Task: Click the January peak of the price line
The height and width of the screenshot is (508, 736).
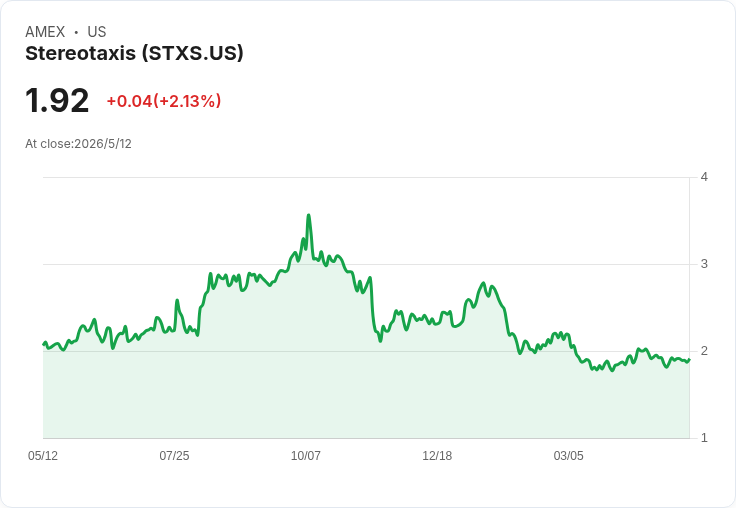Action: tap(483, 283)
